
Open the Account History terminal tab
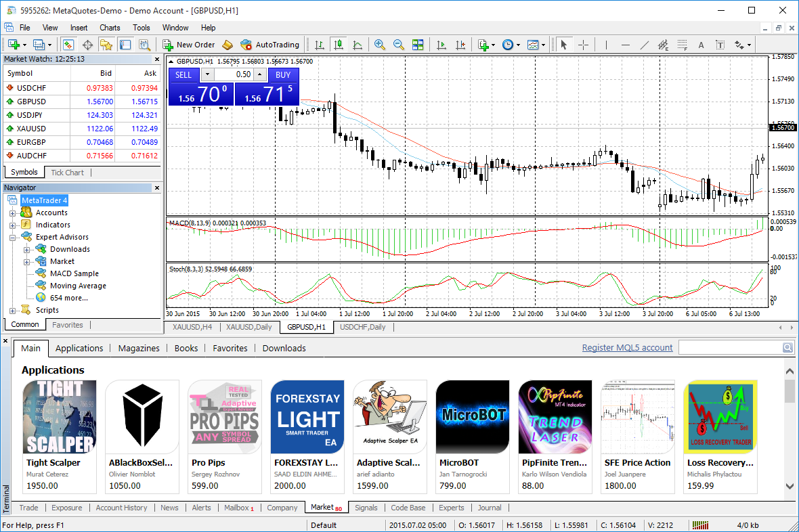(x=121, y=508)
